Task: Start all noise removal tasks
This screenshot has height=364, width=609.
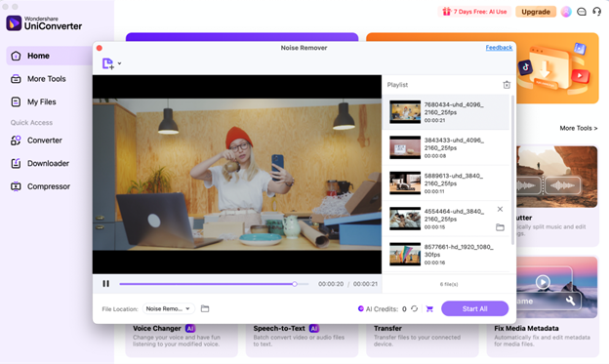Action: (x=474, y=308)
